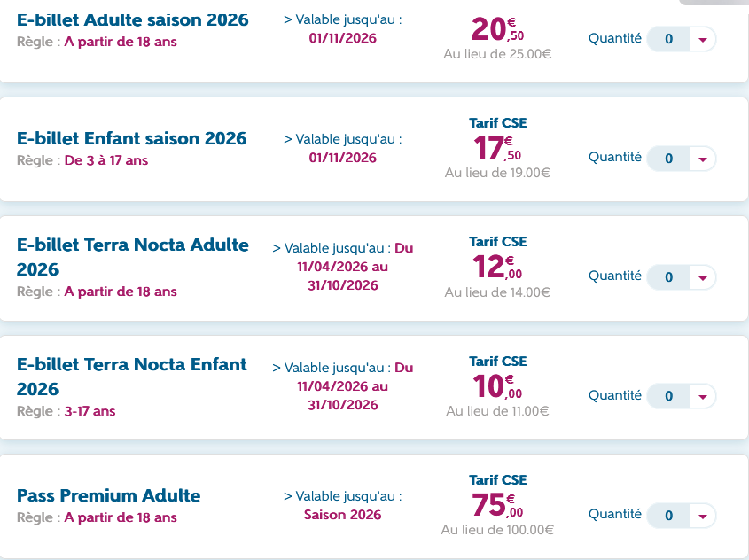749x560 pixels.
Task: Click the 17,50 € child ticket price
Action: [496, 147]
